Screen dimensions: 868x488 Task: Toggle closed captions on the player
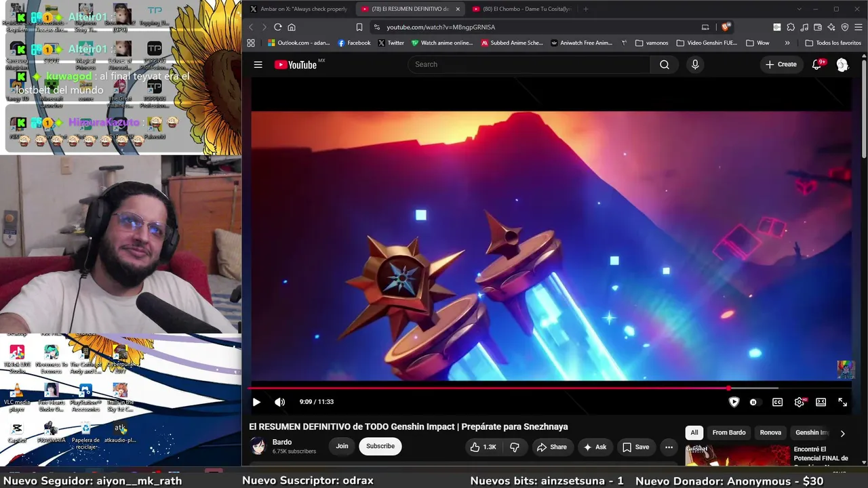[x=777, y=402]
